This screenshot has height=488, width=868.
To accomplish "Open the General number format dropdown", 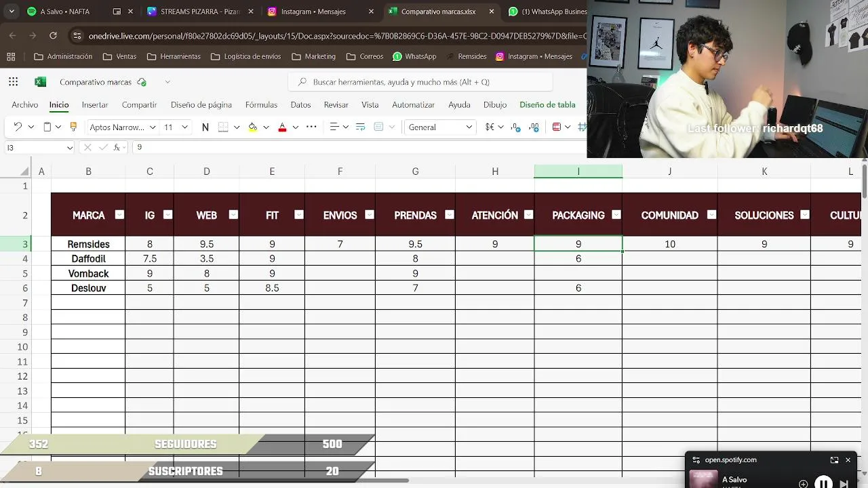I will pos(469,127).
